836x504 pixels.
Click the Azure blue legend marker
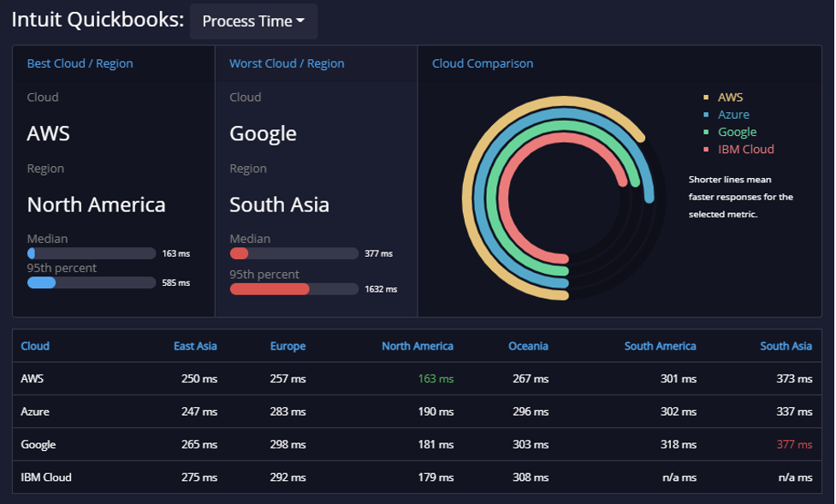tap(706, 115)
